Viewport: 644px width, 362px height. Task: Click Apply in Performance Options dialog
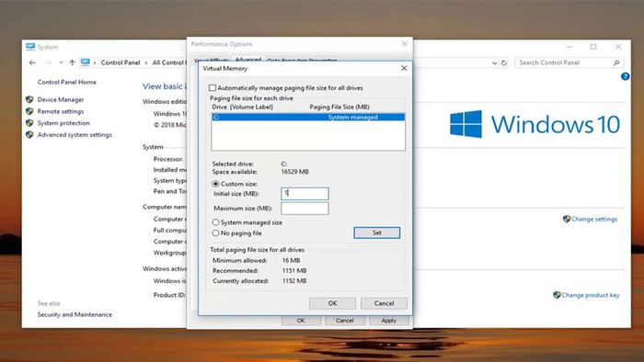388,321
